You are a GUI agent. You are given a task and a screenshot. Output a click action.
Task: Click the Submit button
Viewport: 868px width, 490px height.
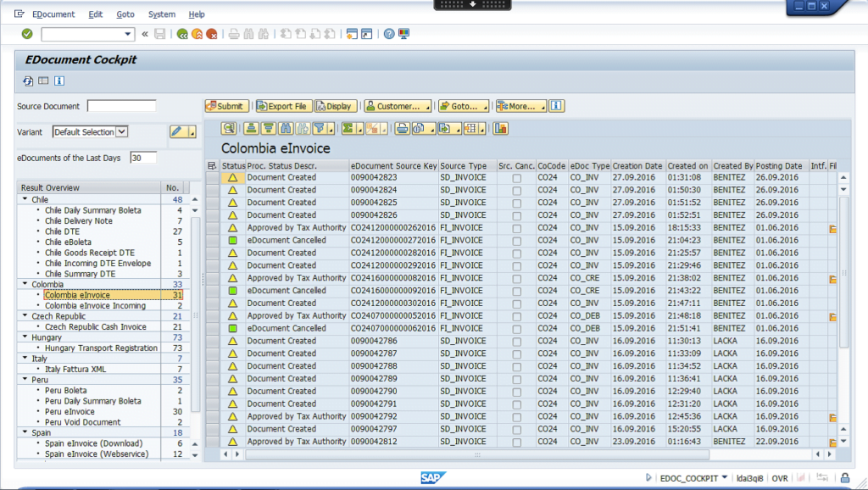(x=227, y=106)
